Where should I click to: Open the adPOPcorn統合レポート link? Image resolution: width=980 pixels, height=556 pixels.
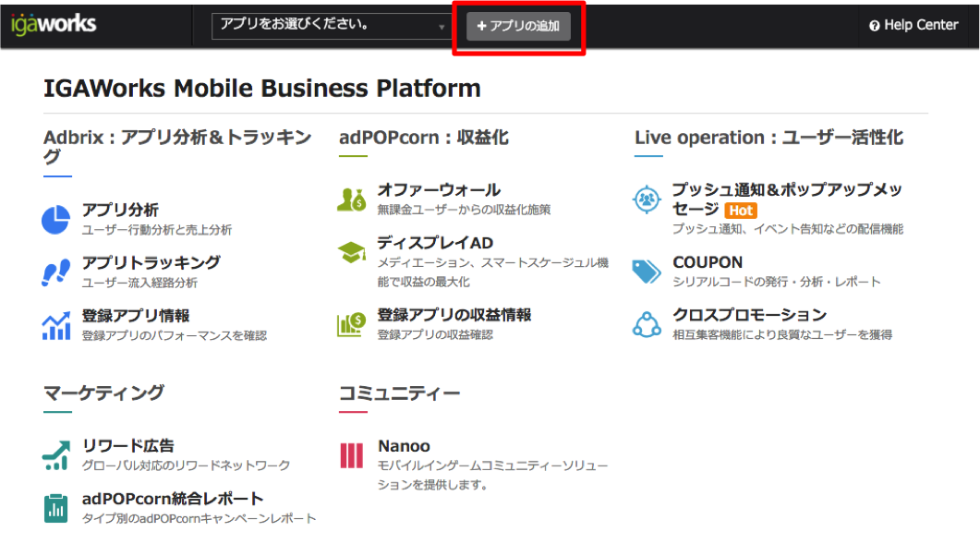coord(173,499)
